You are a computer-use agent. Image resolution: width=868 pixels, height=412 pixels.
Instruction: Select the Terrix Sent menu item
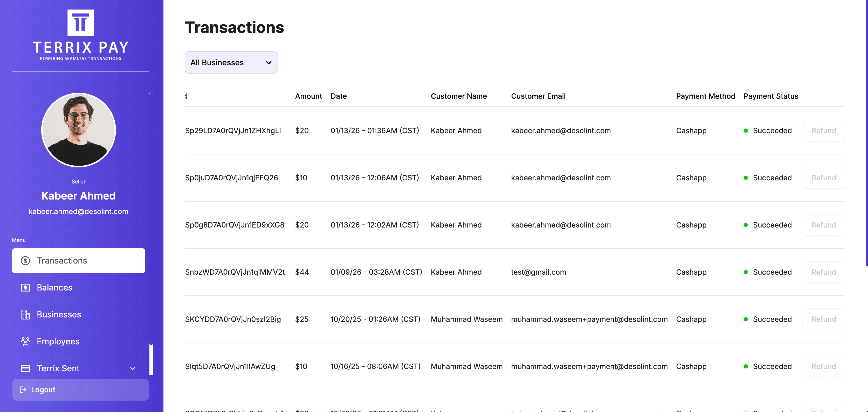pos(79,368)
